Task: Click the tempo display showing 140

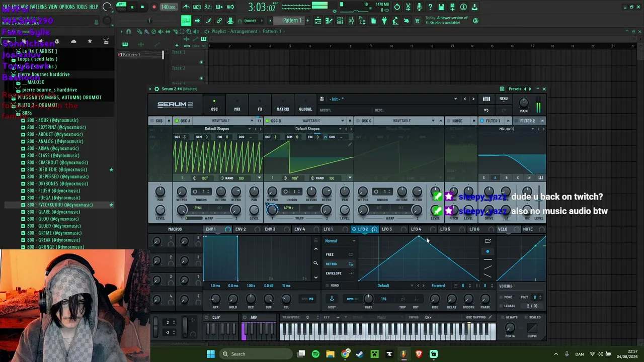Action: tap(168, 7)
